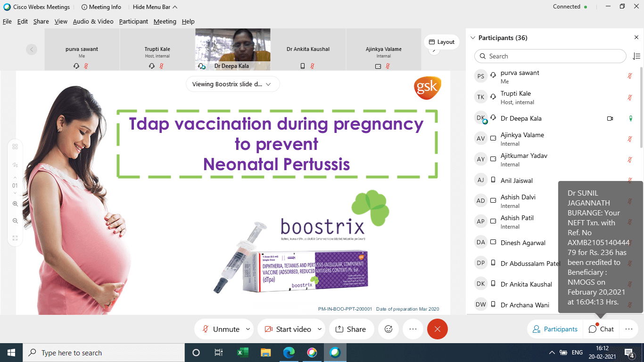Open the reactions smiley icon
644x362 pixels.
point(388,329)
